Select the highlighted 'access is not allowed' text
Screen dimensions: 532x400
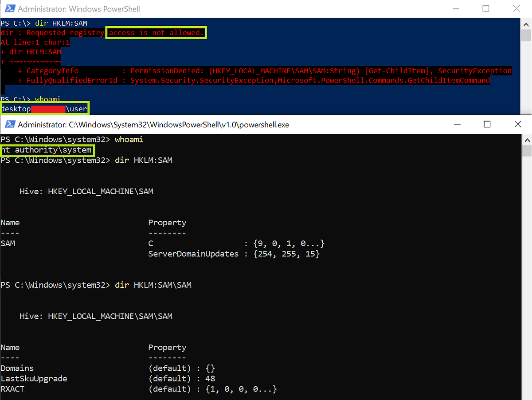pyautogui.click(x=156, y=32)
